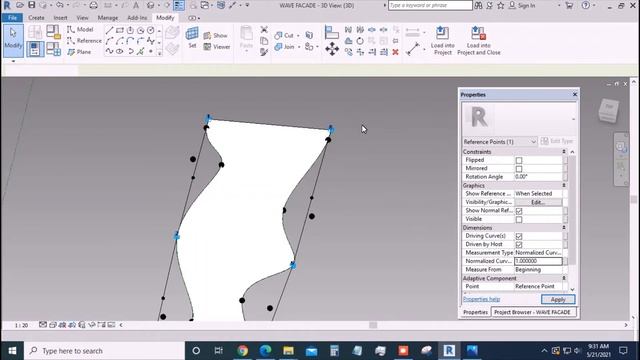Switch to the Create ribbon tab
Viewport: 640px width, 360px height.
tap(36, 18)
